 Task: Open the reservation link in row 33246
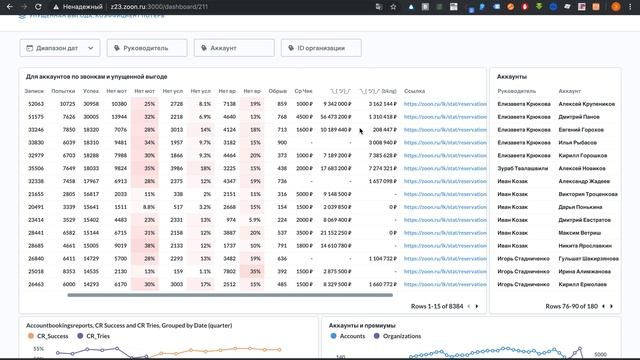point(445,130)
